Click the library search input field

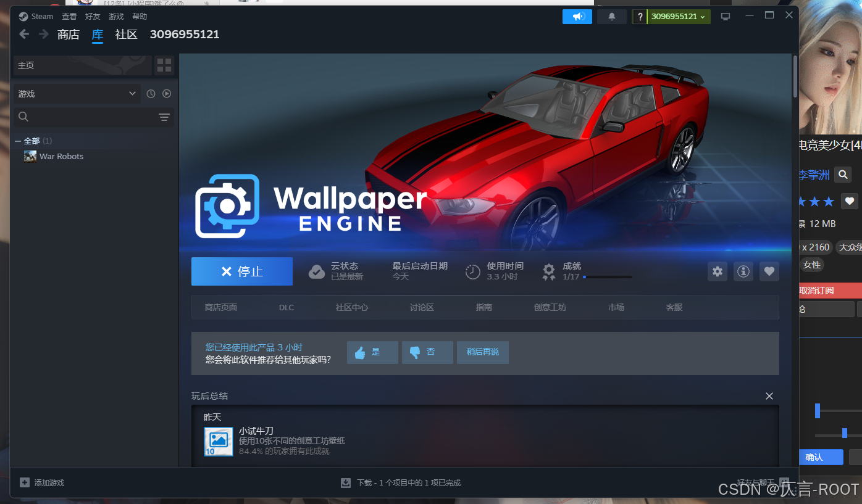coord(94,117)
